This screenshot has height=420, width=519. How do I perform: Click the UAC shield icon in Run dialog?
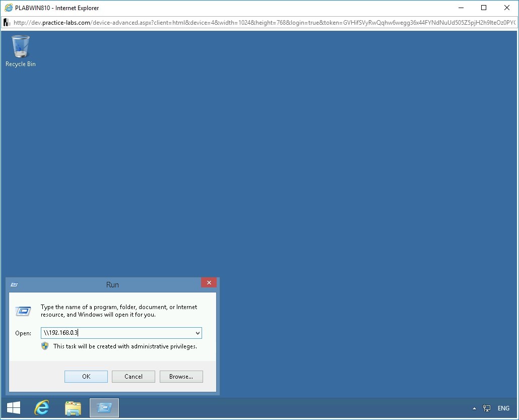click(45, 346)
